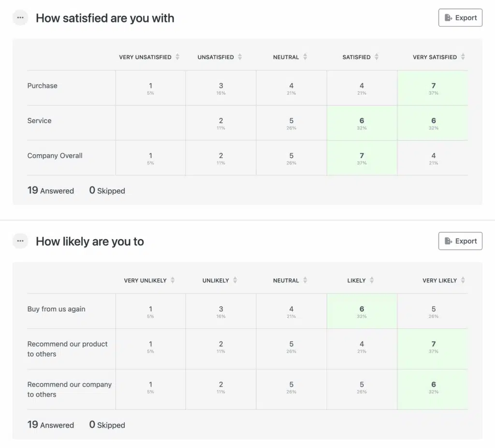495x448 pixels.
Task: Click the VERY UNLIKELY column header
Action: click(145, 280)
